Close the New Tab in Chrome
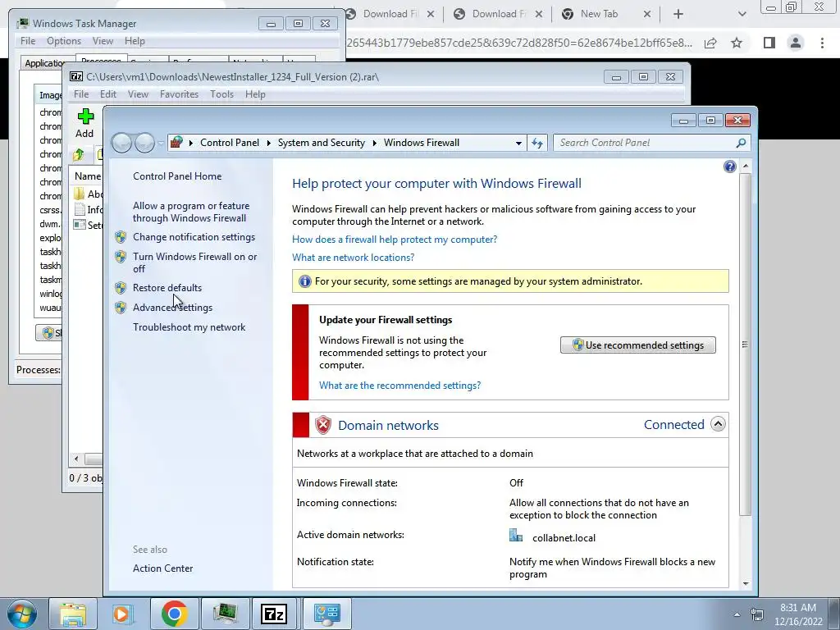Screen dimensions: 840x630 tap(647, 15)
